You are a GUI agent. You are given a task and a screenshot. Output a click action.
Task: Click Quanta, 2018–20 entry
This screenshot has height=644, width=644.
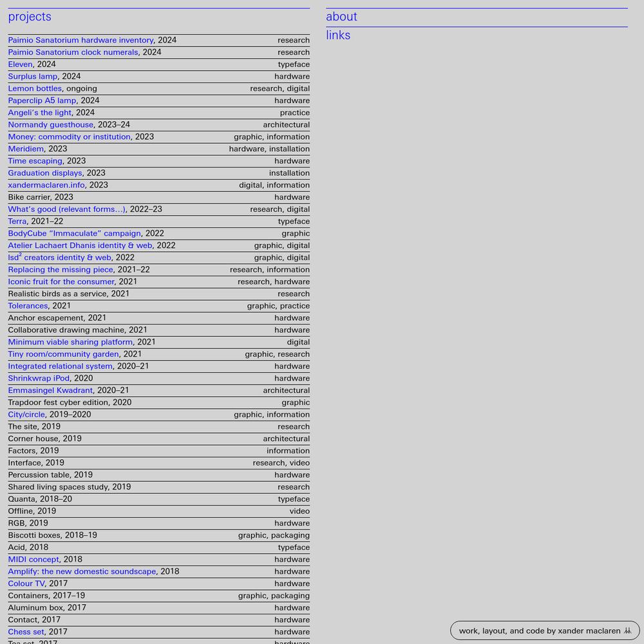(x=159, y=499)
